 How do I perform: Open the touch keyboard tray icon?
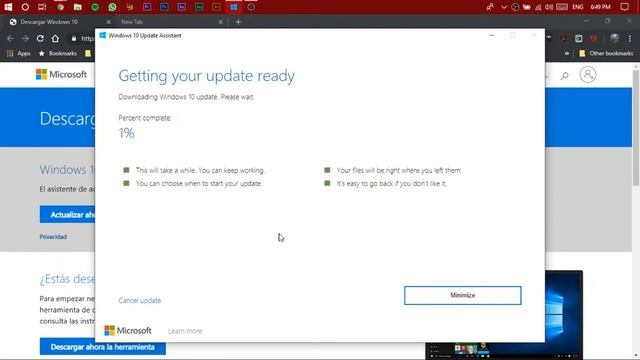[x=562, y=7]
